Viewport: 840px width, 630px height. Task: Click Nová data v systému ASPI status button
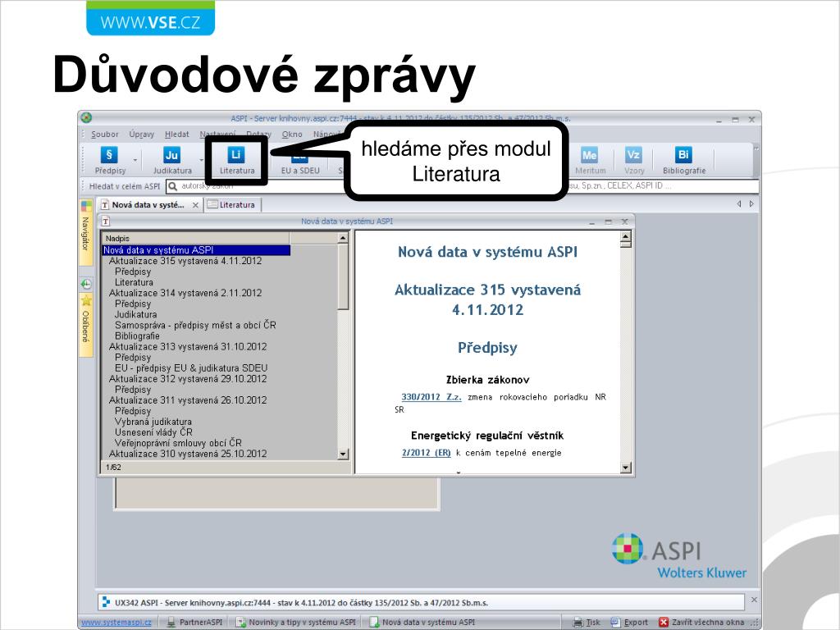tap(422, 622)
